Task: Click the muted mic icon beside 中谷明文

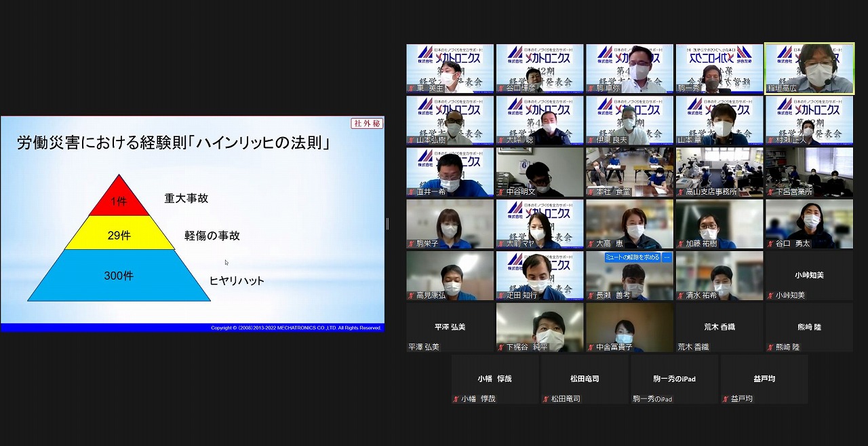Action: pos(500,191)
